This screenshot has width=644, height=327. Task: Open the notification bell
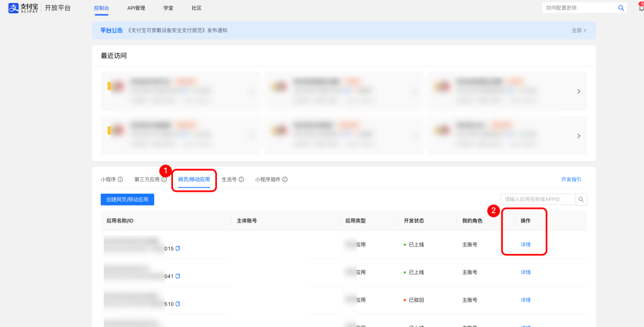pos(640,8)
